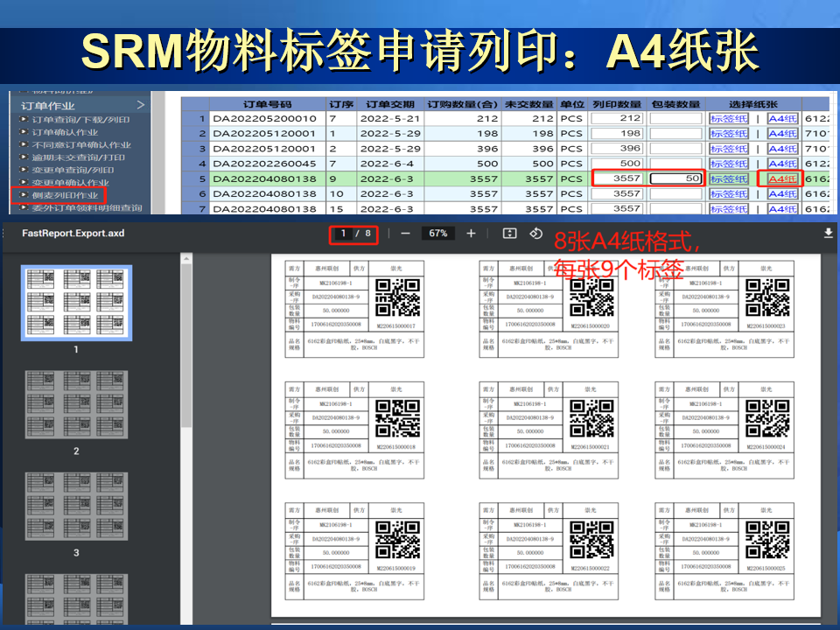Viewport: 840px width, 630px height.
Task: Click the 标签纸 link in row 6
Action: click(x=729, y=193)
